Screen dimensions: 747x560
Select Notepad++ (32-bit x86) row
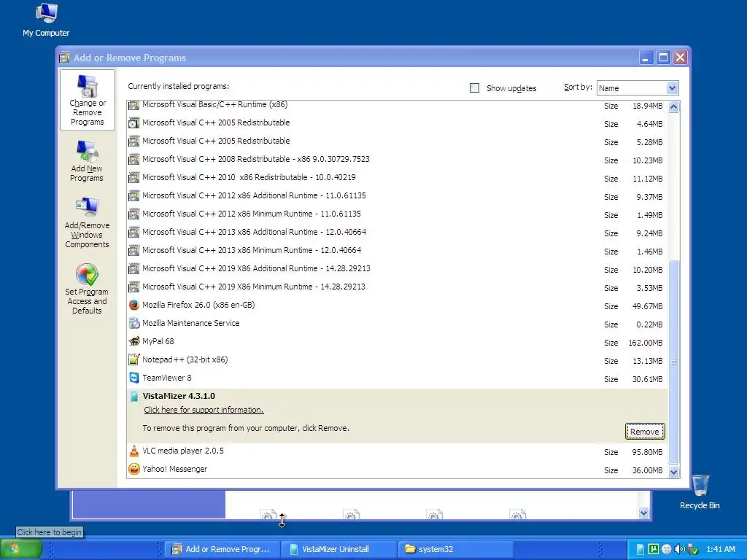coord(398,360)
